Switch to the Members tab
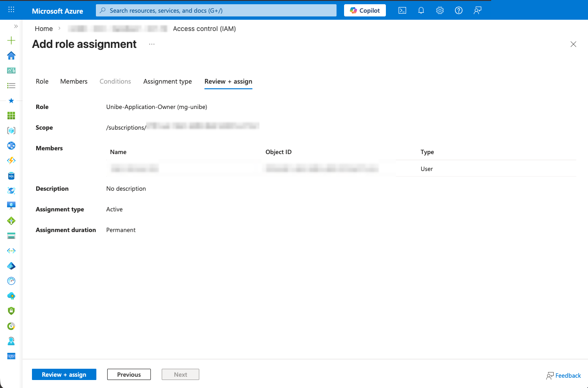Screen dimensions: 588x388 (74, 81)
